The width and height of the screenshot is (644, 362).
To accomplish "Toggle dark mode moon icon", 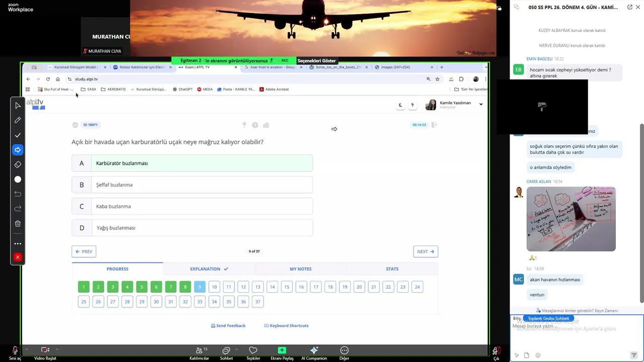I will coord(400,105).
